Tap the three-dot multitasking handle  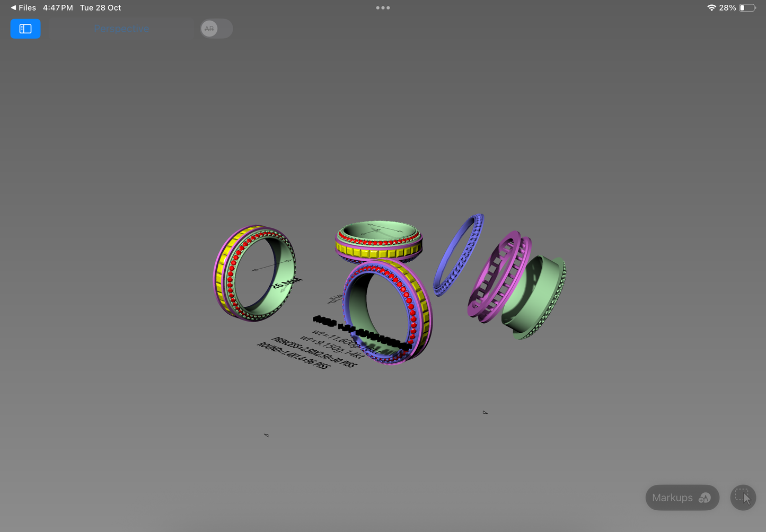pyautogui.click(x=383, y=7)
